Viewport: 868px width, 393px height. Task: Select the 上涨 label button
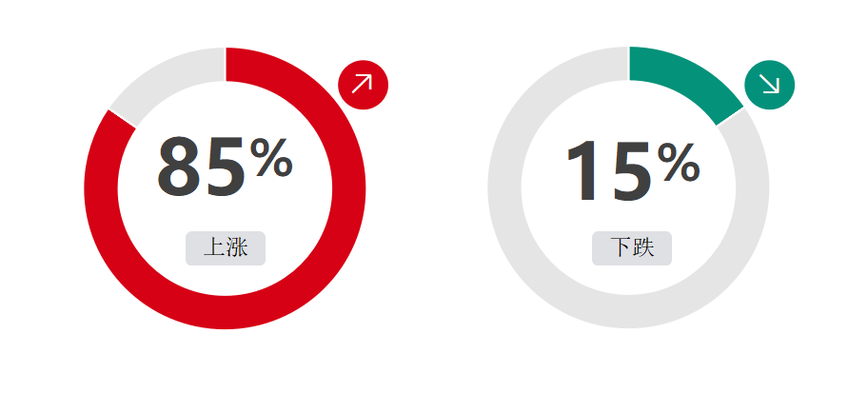[x=226, y=248]
